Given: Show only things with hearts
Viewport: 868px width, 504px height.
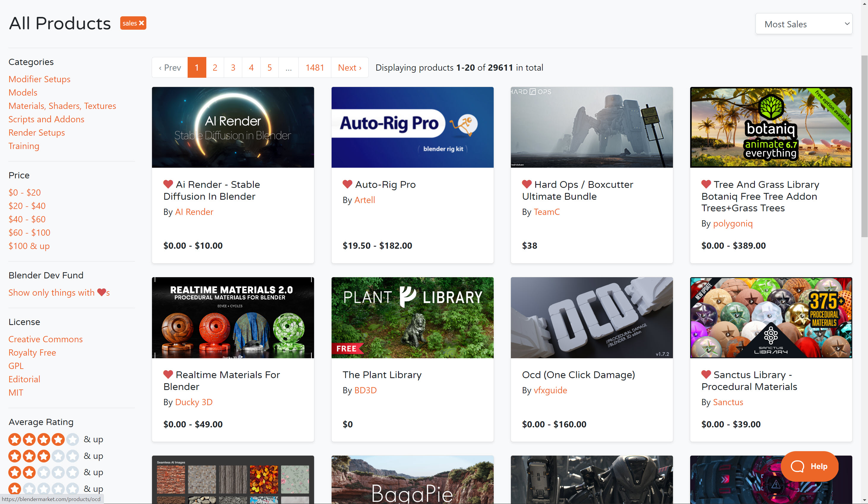Looking at the screenshot, I should (x=59, y=292).
